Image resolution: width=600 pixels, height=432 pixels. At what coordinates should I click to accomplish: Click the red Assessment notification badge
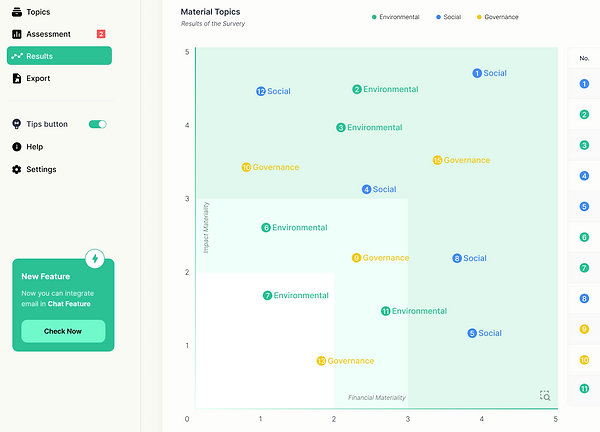(x=101, y=34)
